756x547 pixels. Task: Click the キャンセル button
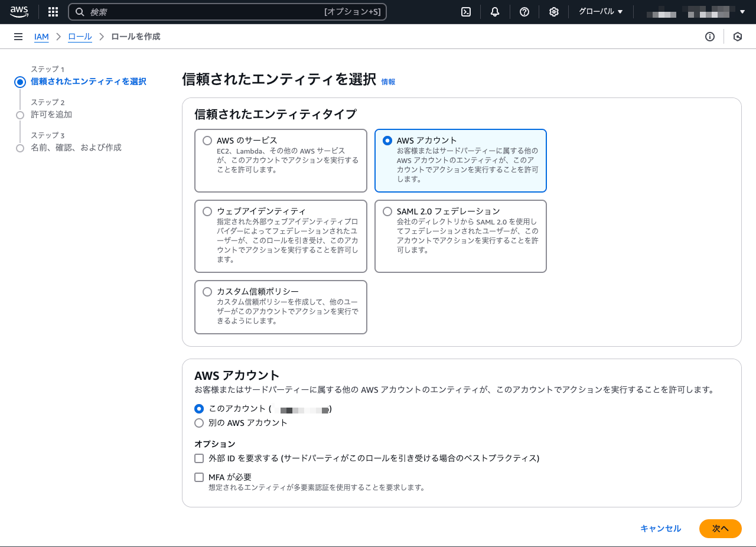click(660, 529)
